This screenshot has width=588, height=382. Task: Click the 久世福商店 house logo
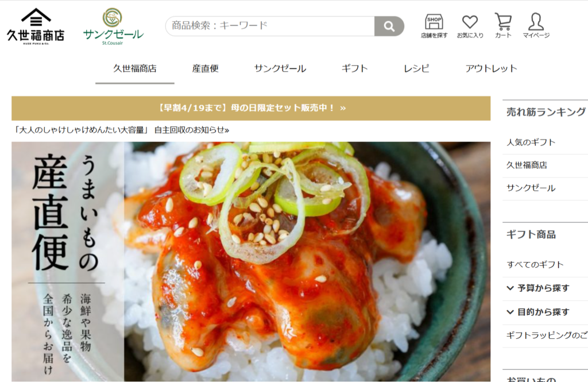click(x=36, y=26)
